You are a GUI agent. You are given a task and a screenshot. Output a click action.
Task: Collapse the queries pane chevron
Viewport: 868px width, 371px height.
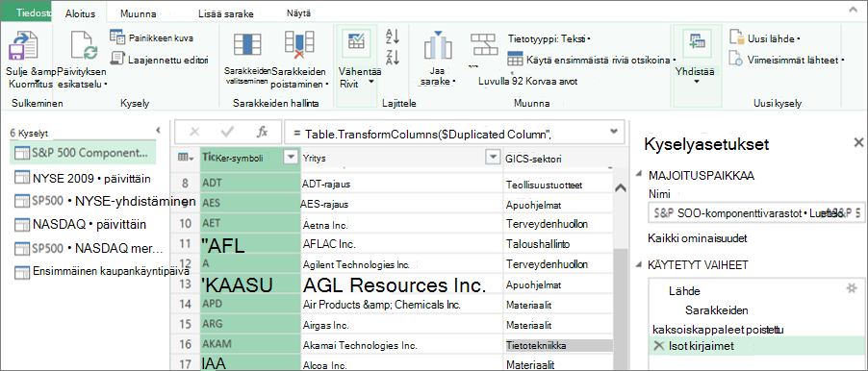159,131
